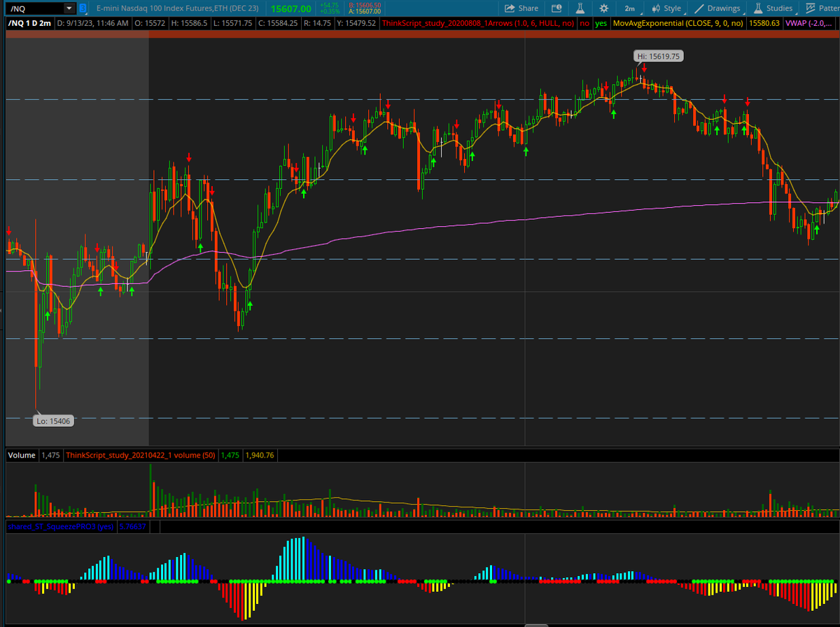
Task: Click the red sell arrow below the Hi bubble
Action: pos(644,69)
